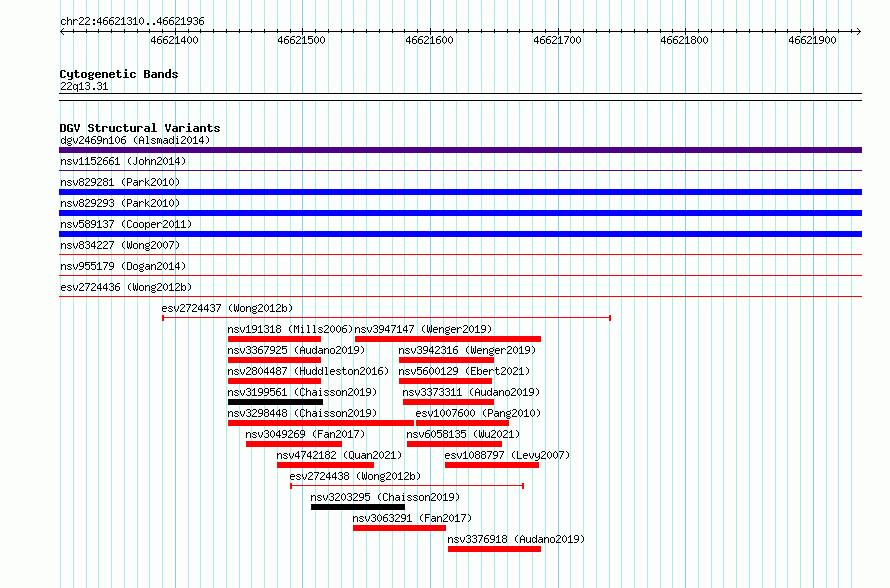Image resolution: width=890 pixels, height=588 pixels.
Task: Click the nsv3199561 (Chaisson2019) label
Action: click(302, 392)
